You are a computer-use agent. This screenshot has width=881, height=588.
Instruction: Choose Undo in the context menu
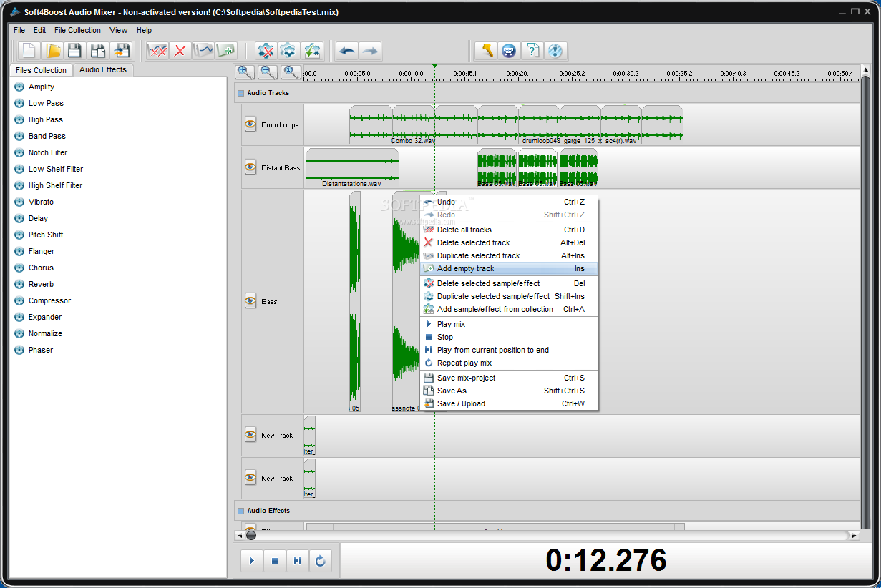click(x=509, y=202)
